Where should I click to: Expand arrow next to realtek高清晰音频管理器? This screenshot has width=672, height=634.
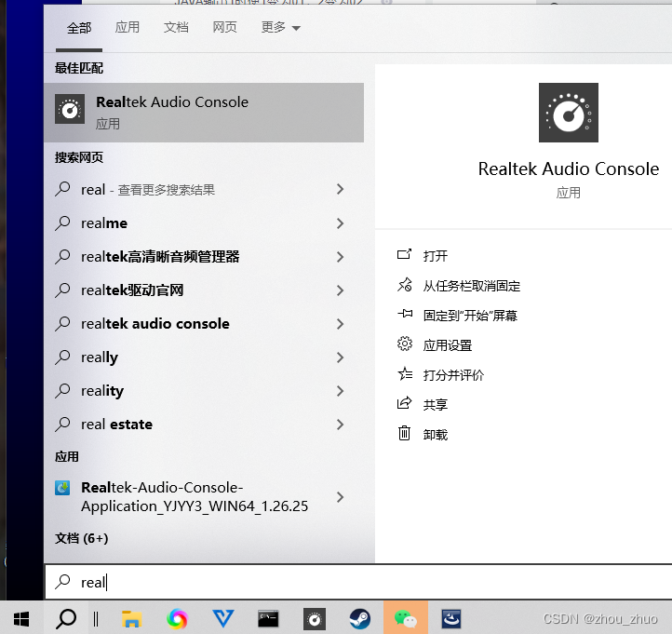(x=341, y=257)
